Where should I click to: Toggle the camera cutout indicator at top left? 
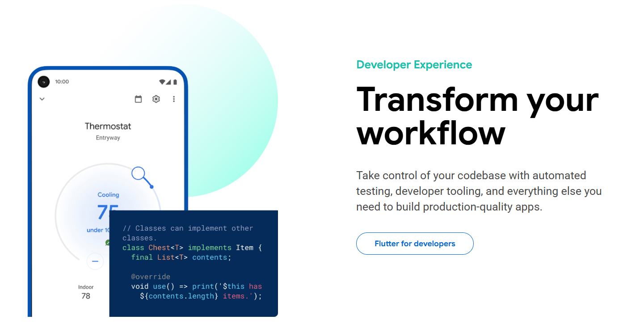click(x=42, y=81)
